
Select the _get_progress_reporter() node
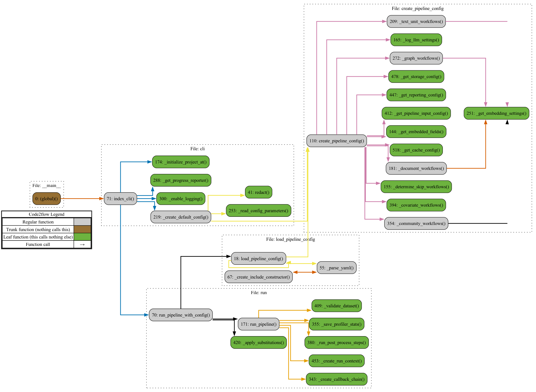click(x=181, y=180)
